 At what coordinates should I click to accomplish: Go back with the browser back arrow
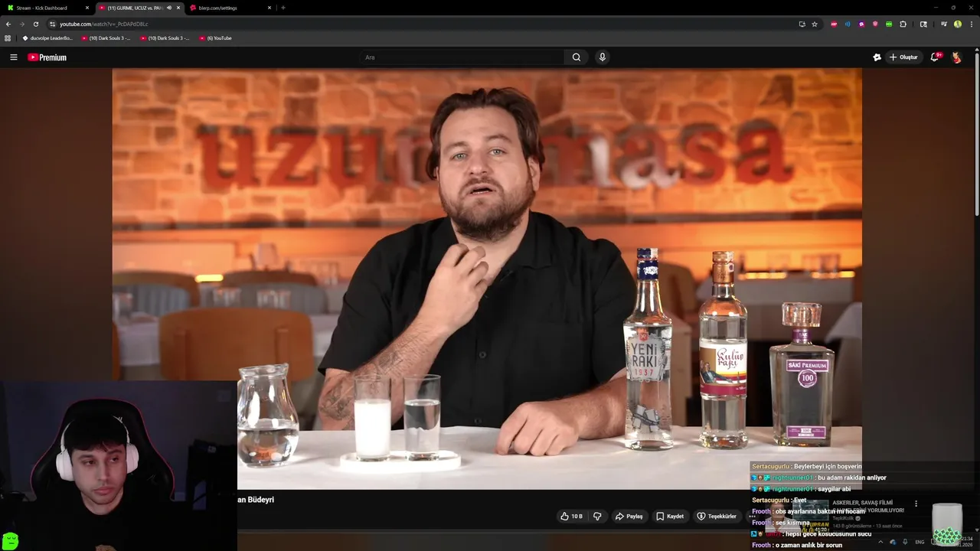8,24
